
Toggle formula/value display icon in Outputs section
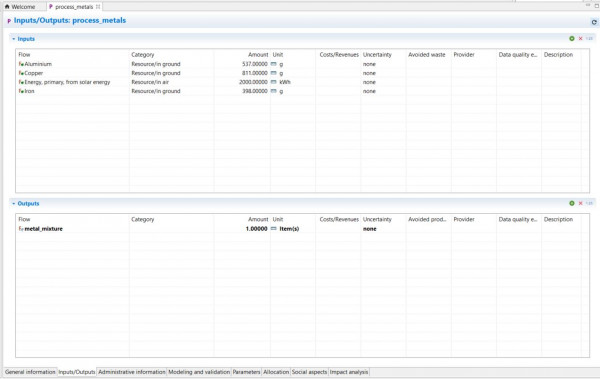589,203
